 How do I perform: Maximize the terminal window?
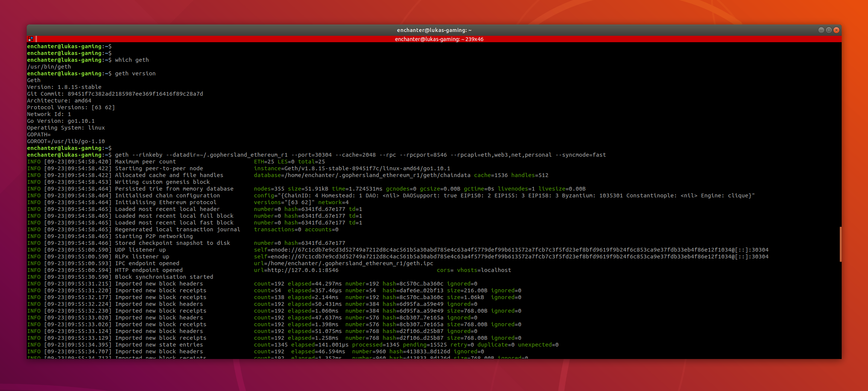pos(828,30)
